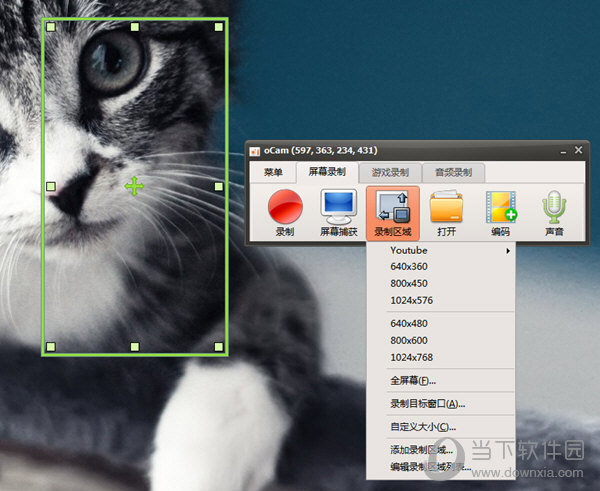Open 自定义大小 custom size option
The width and height of the screenshot is (600, 491).
(423, 427)
